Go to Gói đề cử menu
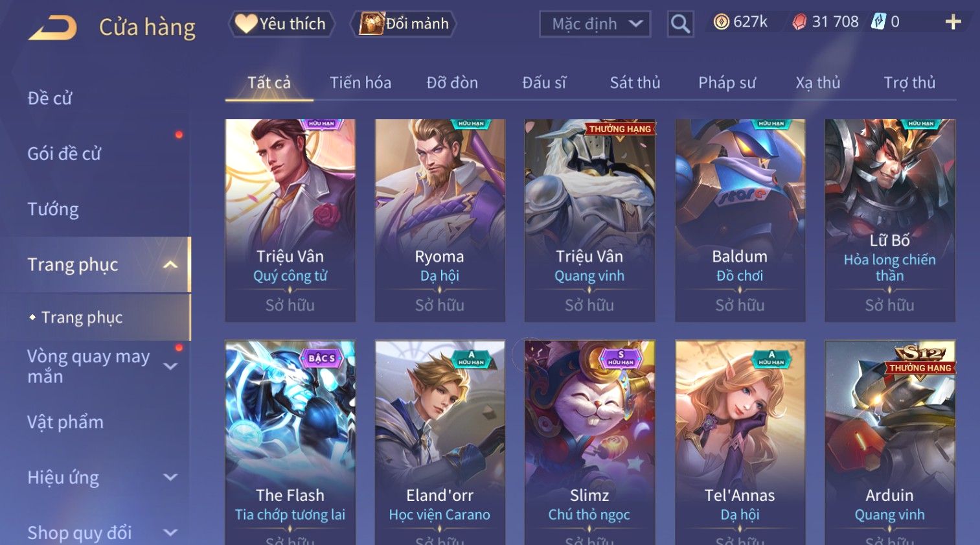The image size is (980, 545). [x=64, y=154]
